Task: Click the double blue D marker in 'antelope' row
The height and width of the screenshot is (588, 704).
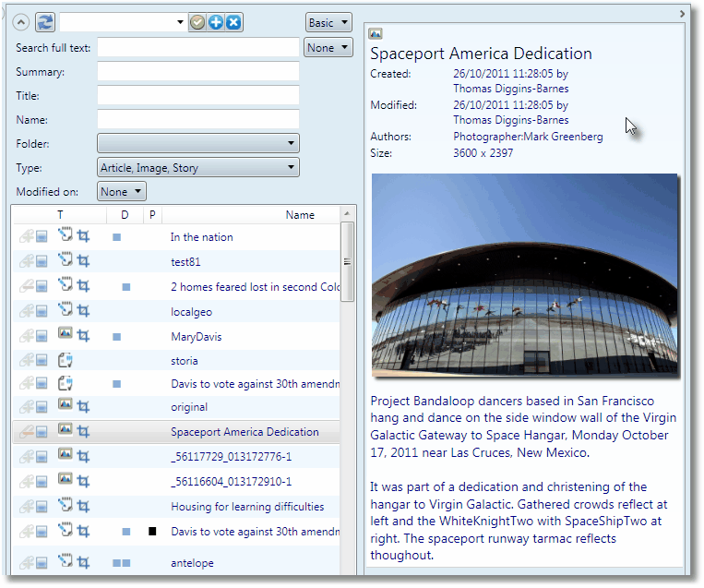Action: [x=121, y=563]
